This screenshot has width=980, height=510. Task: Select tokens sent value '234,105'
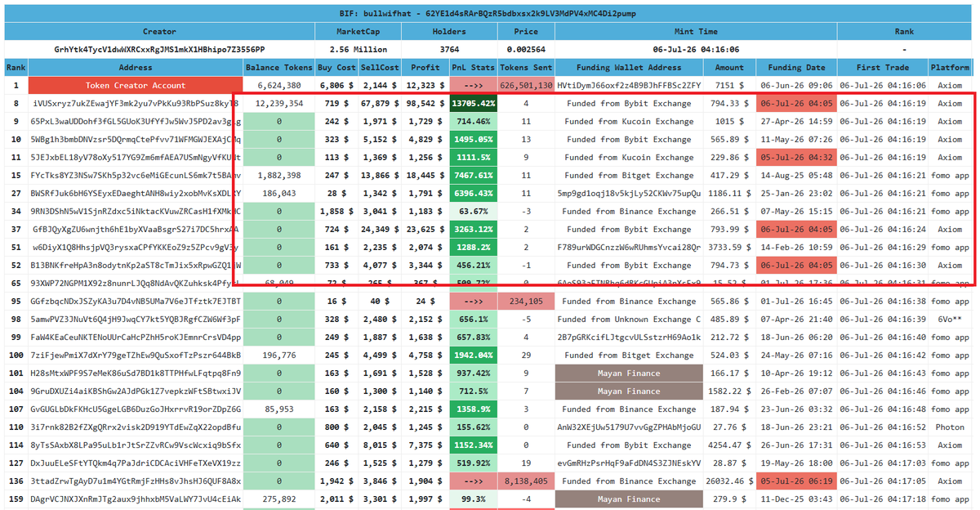tap(526, 301)
